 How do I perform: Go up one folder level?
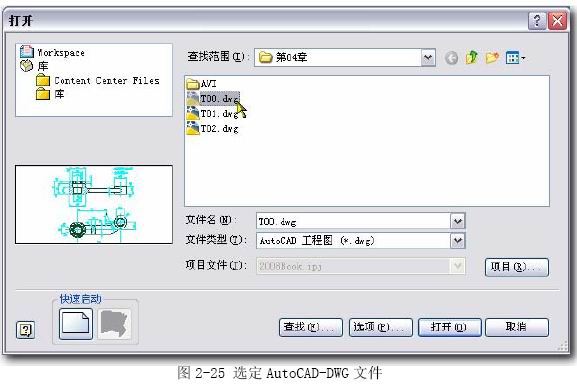pyautogui.click(x=472, y=57)
